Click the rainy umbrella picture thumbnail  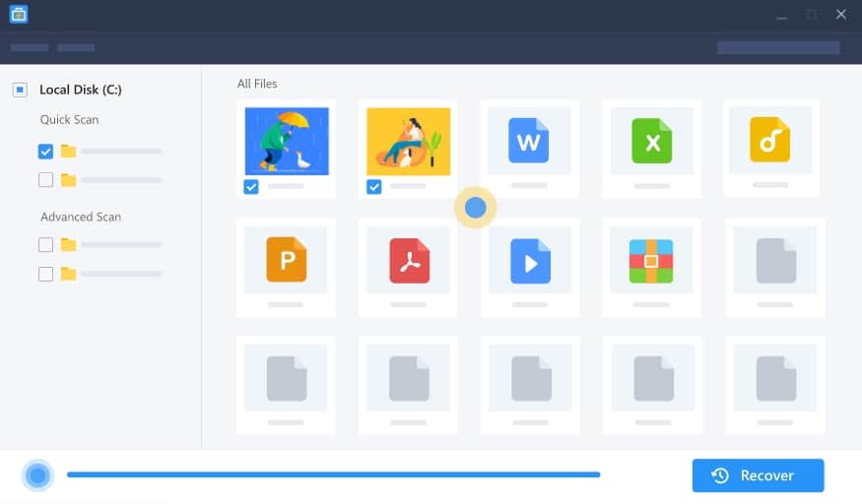(x=287, y=141)
